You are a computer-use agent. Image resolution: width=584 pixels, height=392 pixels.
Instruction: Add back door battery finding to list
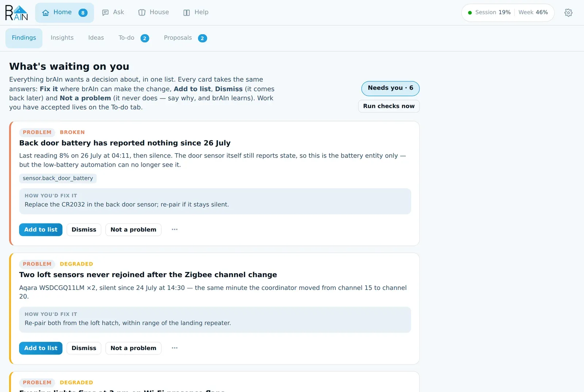tap(41, 230)
